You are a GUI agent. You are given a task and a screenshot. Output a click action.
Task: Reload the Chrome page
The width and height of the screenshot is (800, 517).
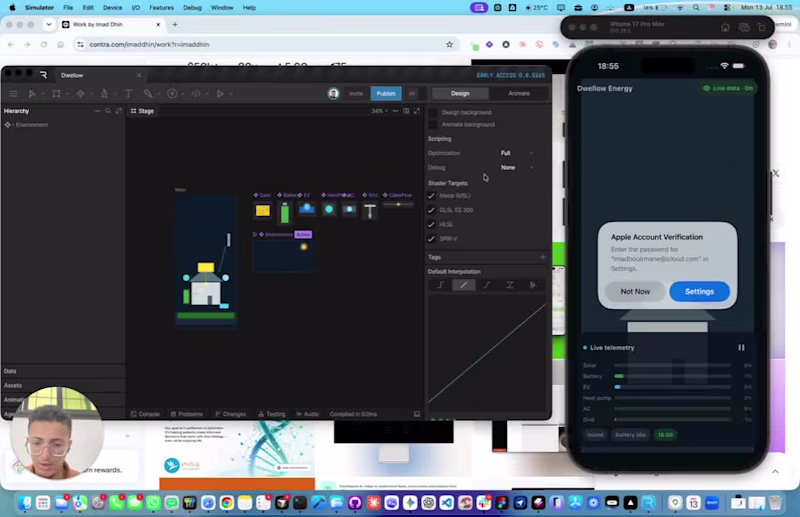click(x=44, y=44)
